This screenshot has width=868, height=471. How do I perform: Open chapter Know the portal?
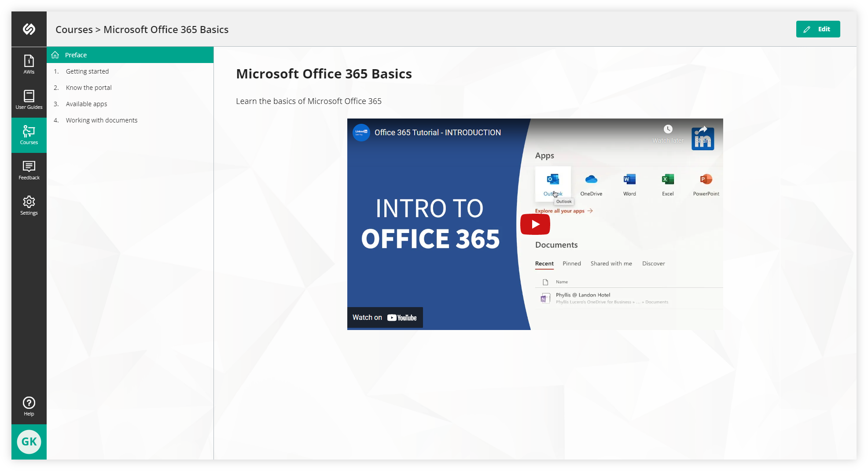point(130,88)
